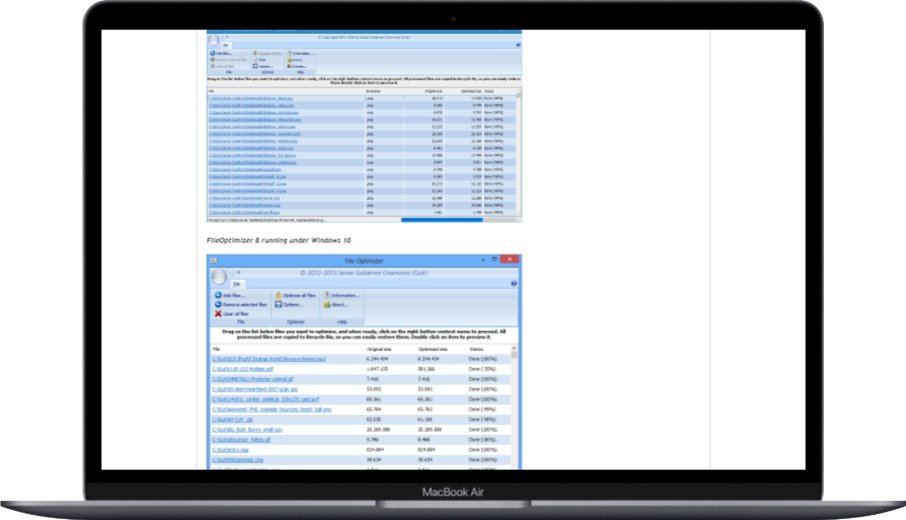Click Add files icon in lower File Optimizer window
The width and height of the screenshot is (906, 520).
(218, 295)
